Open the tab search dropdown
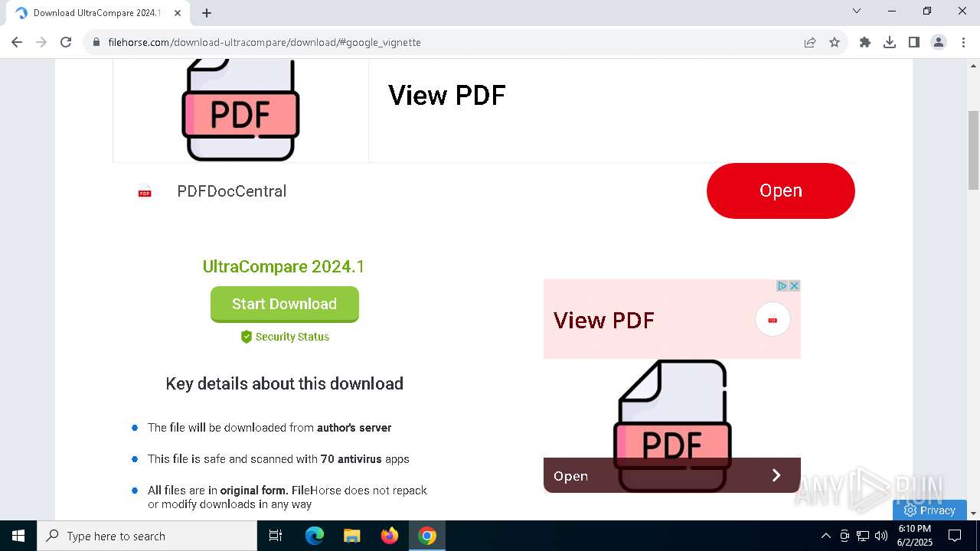The height and width of the screenshot is (551, 980). pos(857,11)
